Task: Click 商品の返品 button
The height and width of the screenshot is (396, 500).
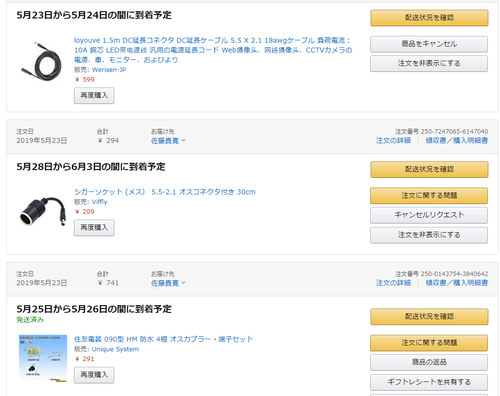Action: (x=429, y=362)
